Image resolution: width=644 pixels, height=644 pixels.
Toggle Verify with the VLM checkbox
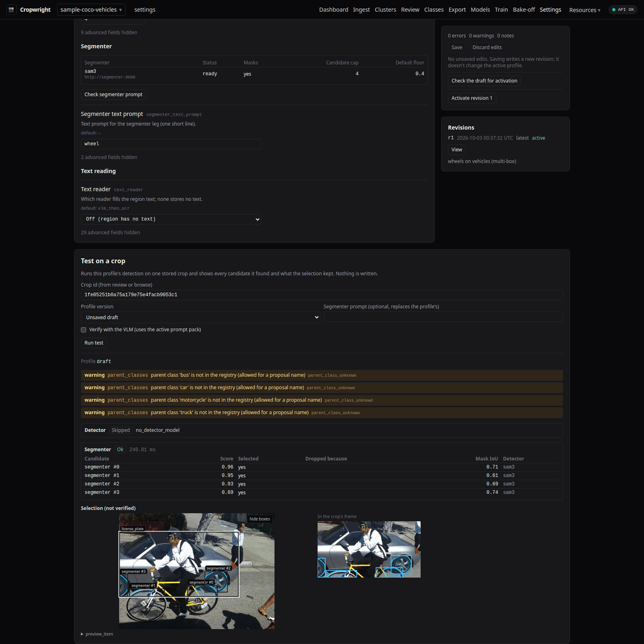[84, 330]
